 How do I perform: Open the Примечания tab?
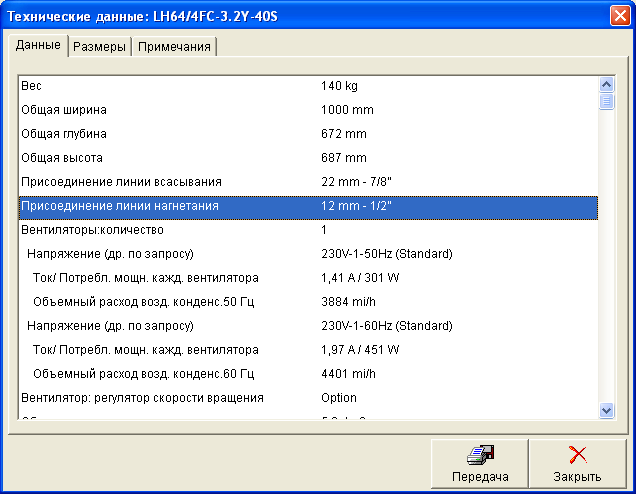tap(174, 47)
